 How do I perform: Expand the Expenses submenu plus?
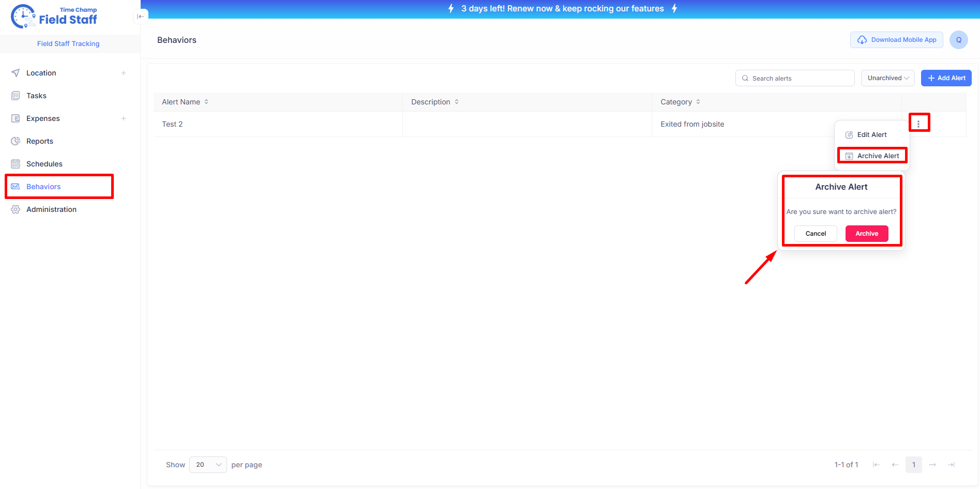124,118
